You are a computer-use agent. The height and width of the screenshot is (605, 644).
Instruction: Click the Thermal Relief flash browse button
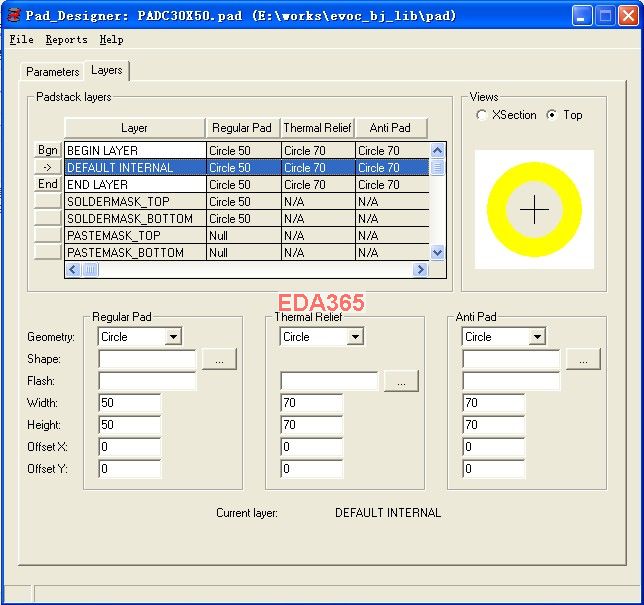(401, 381)
